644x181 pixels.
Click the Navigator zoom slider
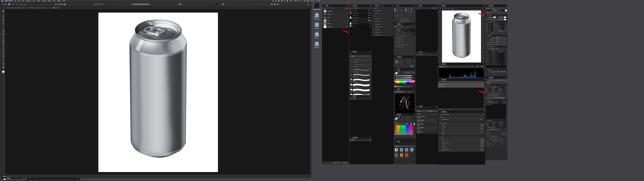pos(460,8)
